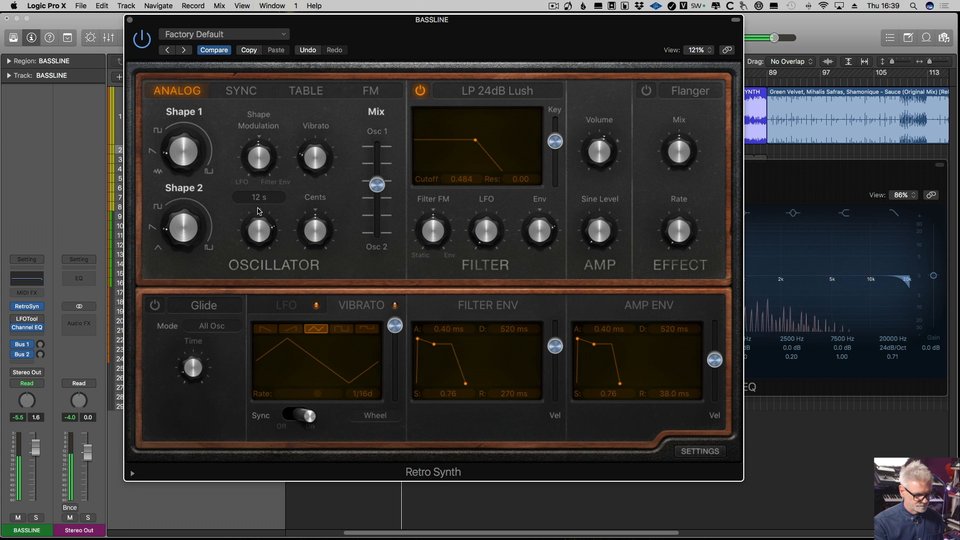The image size is (960, 540).
Task: Click the RetroSyn instrument slot
Action: 27,306
